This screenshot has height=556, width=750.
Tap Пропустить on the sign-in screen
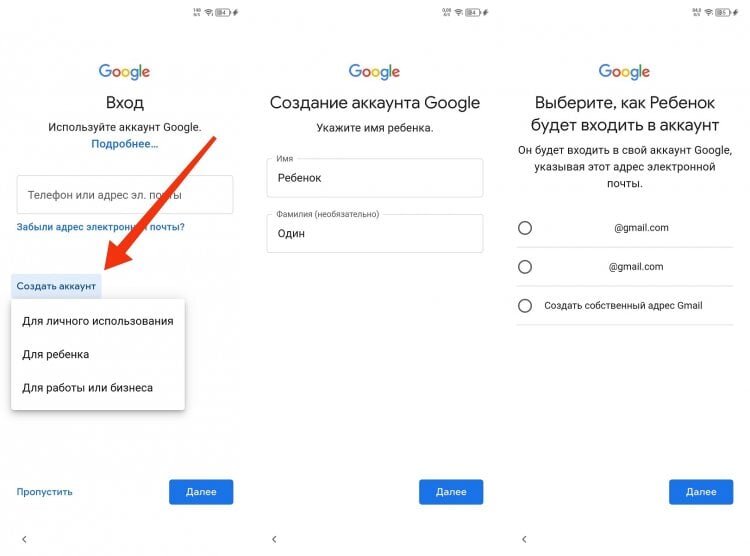click(x=44, y=492)
